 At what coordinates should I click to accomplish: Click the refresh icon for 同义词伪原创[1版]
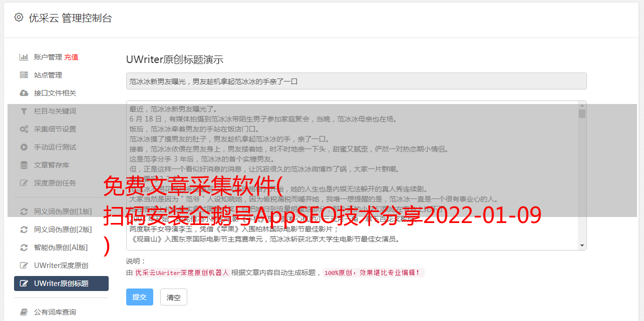24,211
